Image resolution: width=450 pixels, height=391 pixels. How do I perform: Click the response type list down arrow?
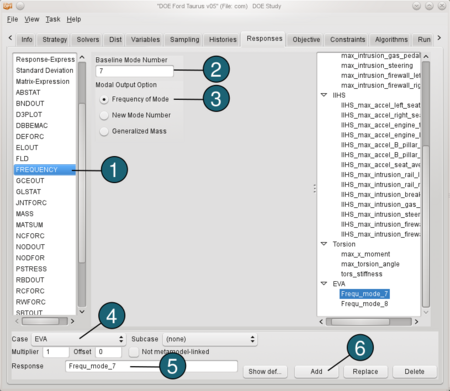coord(82,311)
